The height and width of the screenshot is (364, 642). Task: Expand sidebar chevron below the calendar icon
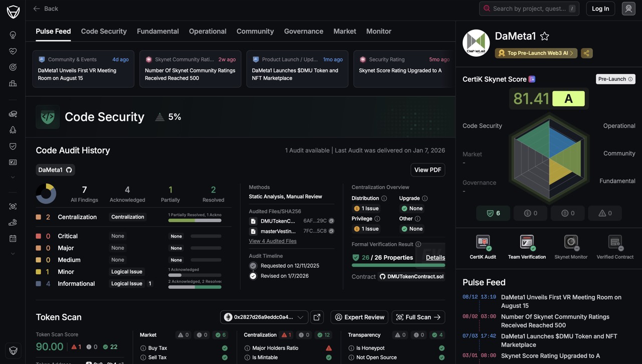point(13,254)
